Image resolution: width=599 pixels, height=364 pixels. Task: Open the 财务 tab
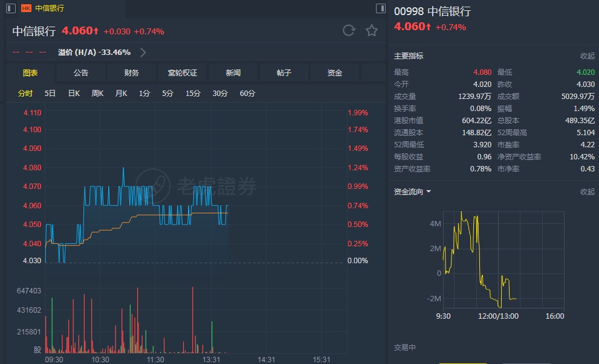(132, 73)
